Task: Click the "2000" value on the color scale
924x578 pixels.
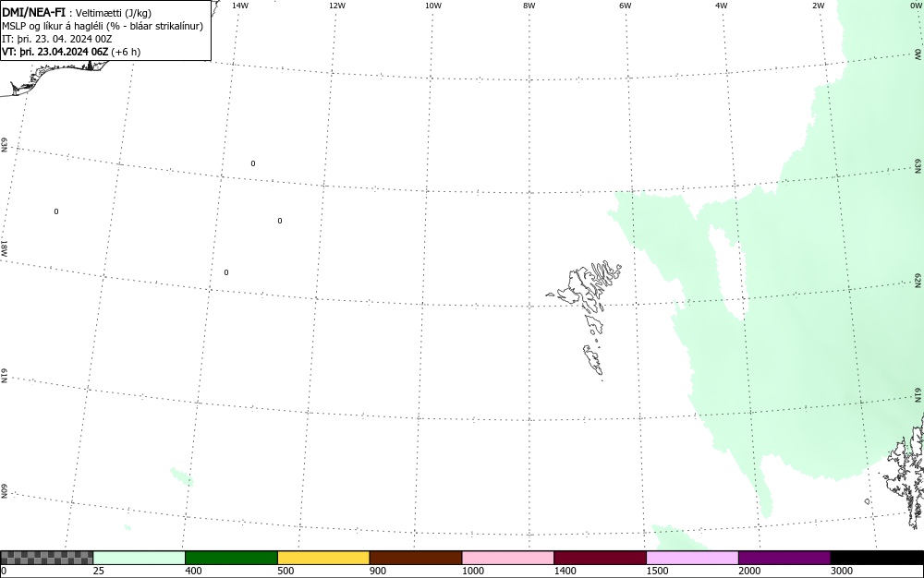Action: (x=749, y=571)
